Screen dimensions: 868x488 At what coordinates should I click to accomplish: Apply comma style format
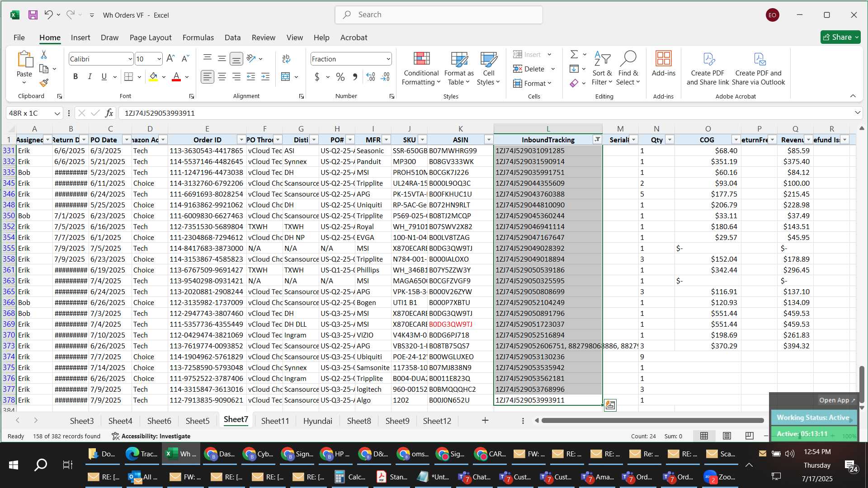click(355, 77)
